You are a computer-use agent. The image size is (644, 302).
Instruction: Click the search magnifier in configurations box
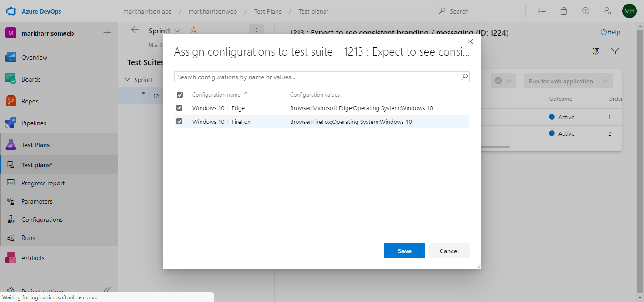[464, 77]
